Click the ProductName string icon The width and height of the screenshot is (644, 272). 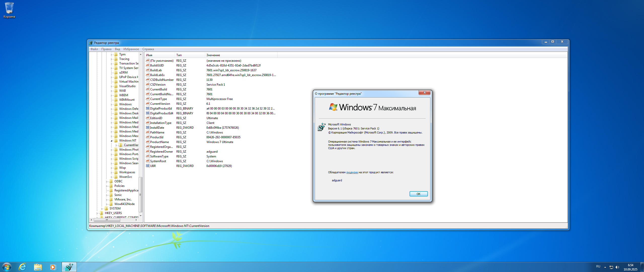pos(148,142)
